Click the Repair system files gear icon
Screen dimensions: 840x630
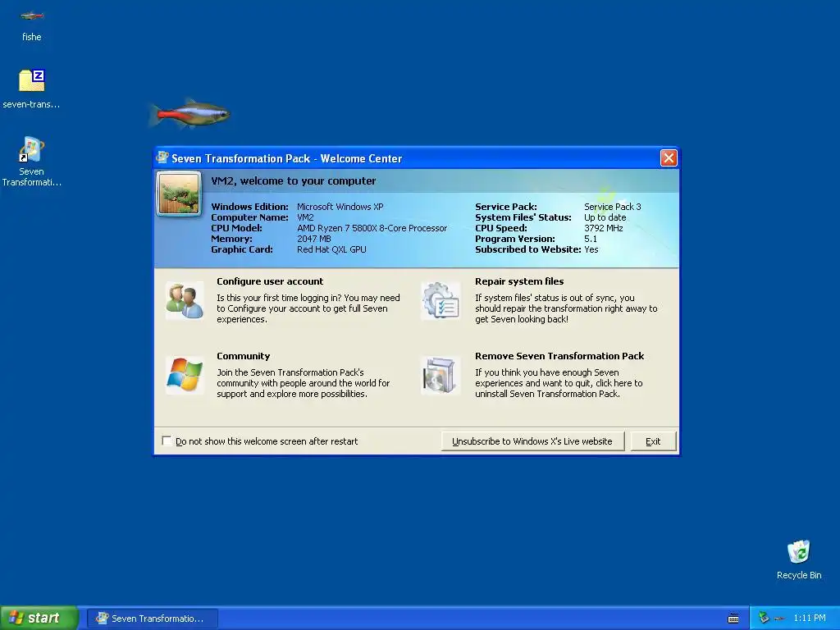coord(441,300)
